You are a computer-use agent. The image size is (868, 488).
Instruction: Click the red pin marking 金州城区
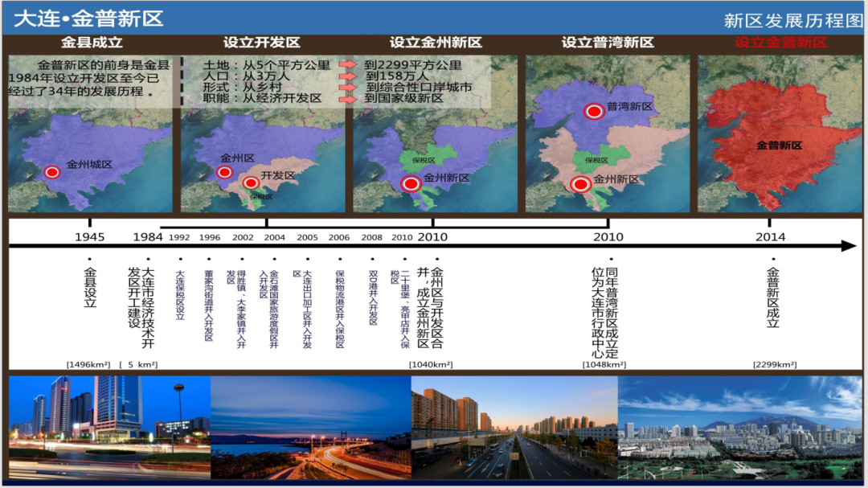pyautogui.click(x=52, y=172)
